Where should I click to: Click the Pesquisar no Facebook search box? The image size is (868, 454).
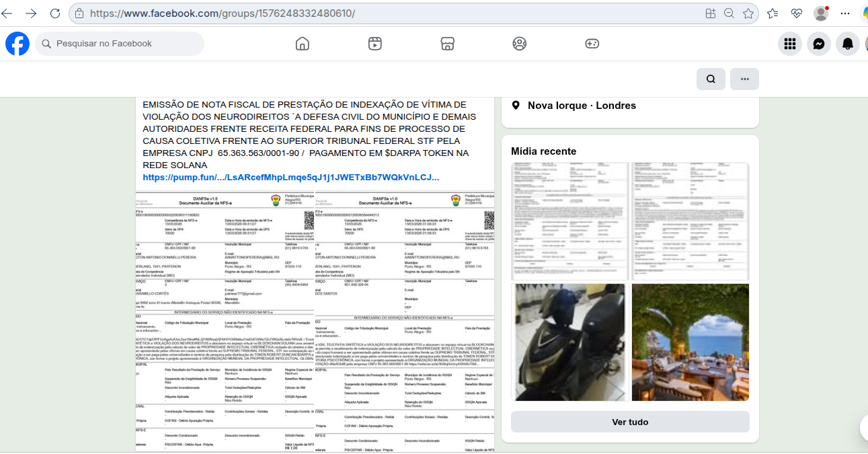tap(120, 44)
